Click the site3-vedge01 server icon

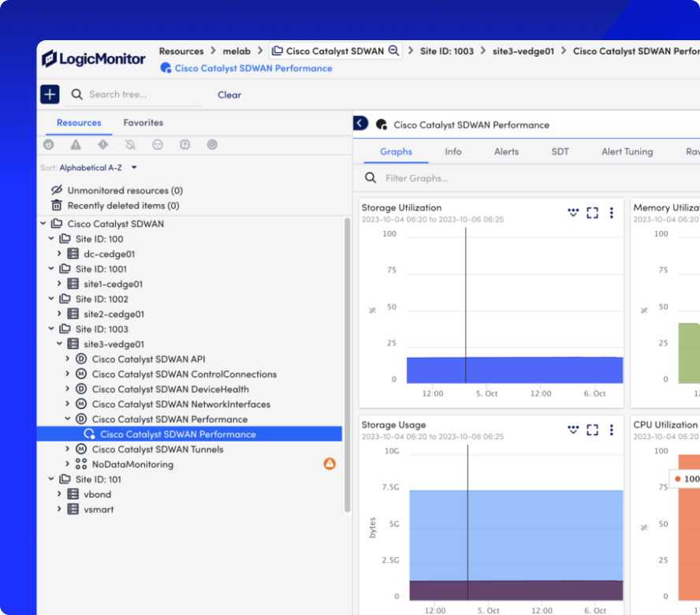[x=73, y=344]
